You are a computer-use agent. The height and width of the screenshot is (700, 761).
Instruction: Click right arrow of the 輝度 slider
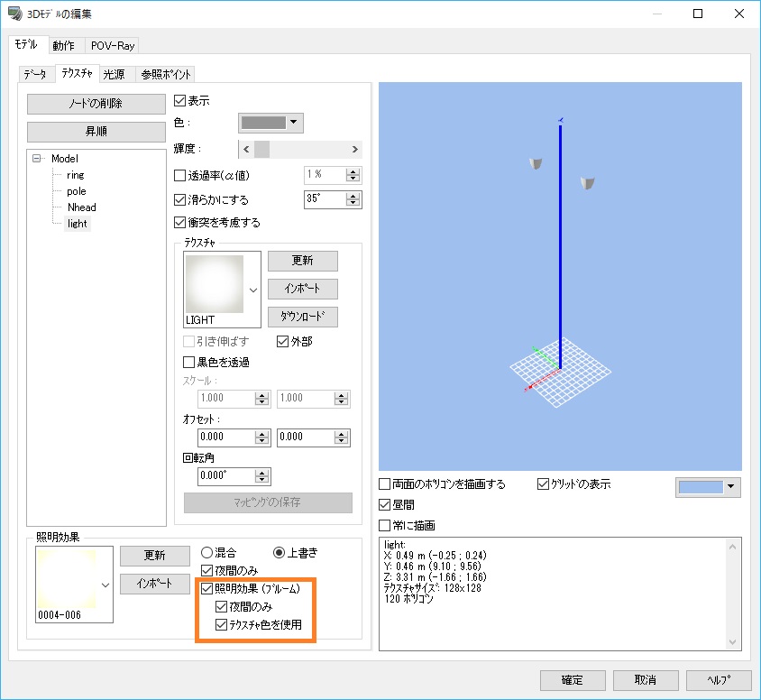click(354, 149)
